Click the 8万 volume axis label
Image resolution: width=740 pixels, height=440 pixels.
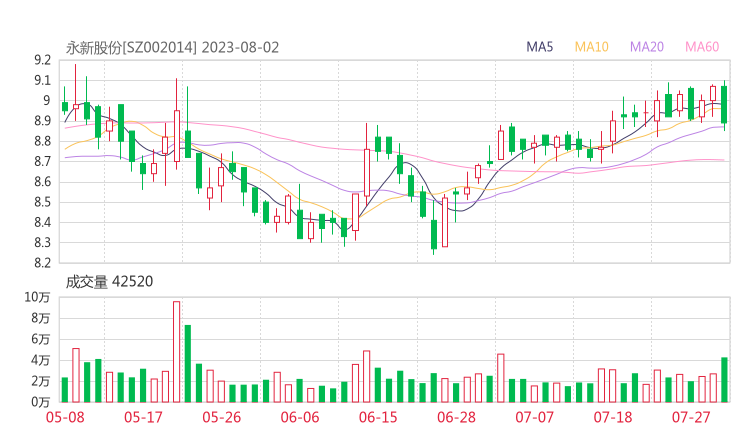tap(41, 318)
